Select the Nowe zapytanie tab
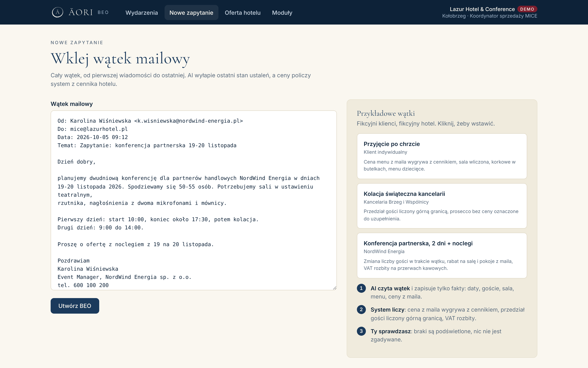Screen dimensions: 588x368 tap(191, 13)
